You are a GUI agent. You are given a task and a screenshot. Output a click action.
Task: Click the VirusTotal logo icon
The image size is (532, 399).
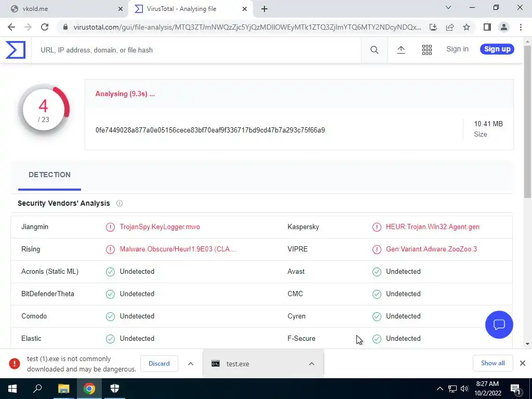[15, 50]
